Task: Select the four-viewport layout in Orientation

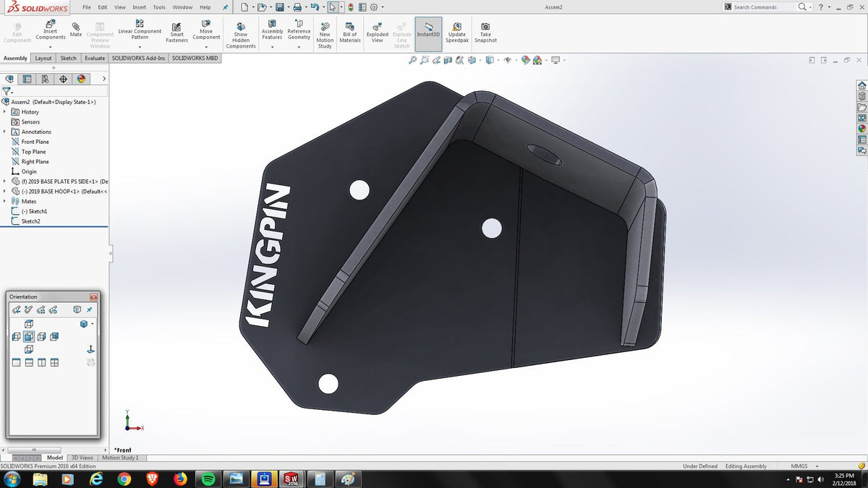Action: [55, 362]
